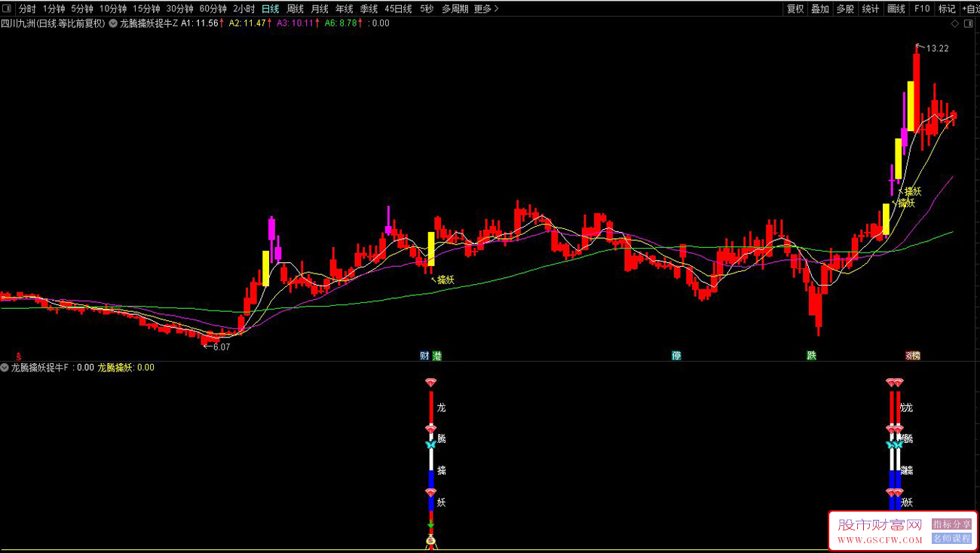This screenshot has width=980, height=553.
Task: Select the 2小时 period
Action: [243, 9]
